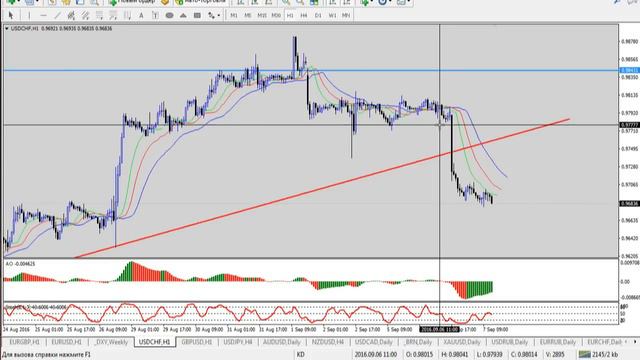Open the EURUSD,H1 chart tab
This screenshot has height=360, width=640.
point(67,342)
